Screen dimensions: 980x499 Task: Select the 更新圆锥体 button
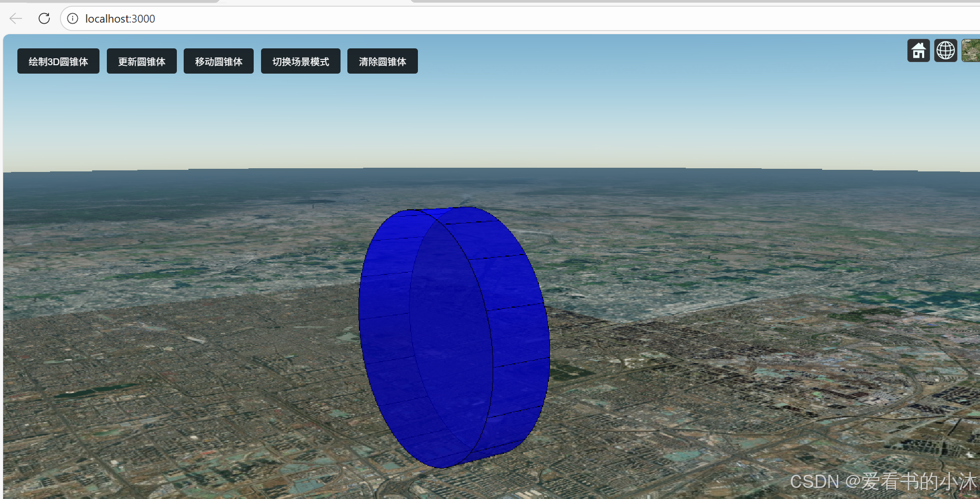coord(142,62)
